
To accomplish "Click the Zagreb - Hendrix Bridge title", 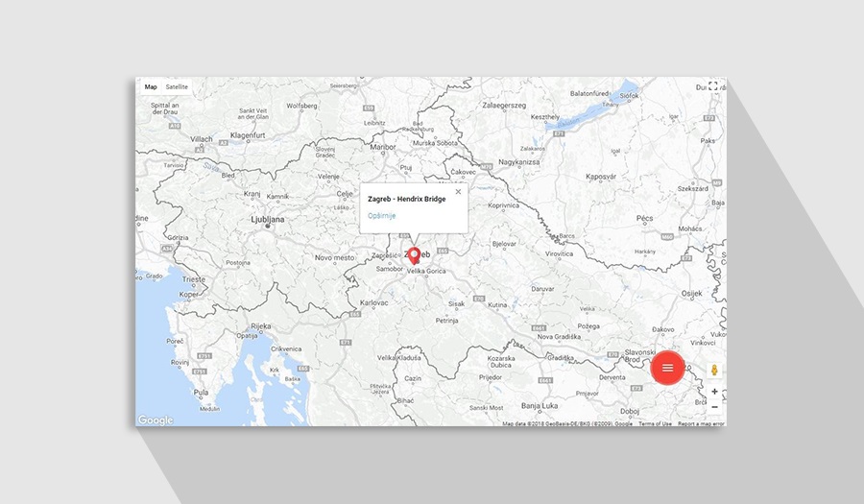I will coord(407,199).
